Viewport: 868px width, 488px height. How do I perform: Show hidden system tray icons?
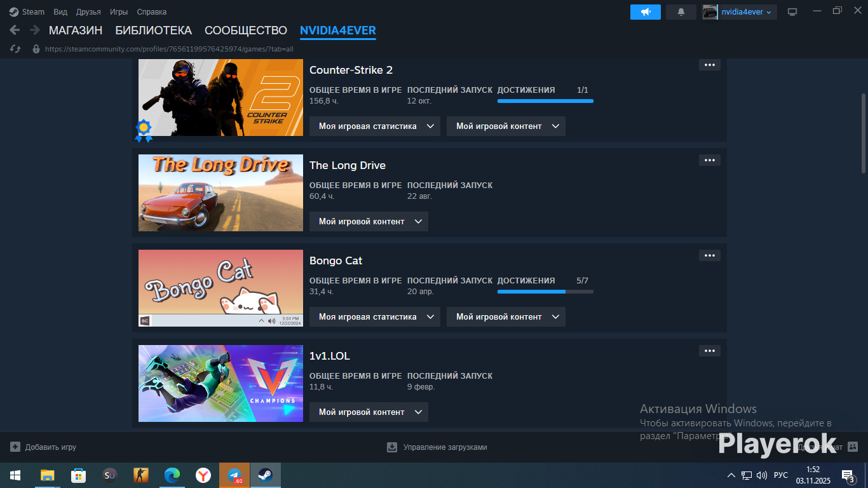point(731,475)
